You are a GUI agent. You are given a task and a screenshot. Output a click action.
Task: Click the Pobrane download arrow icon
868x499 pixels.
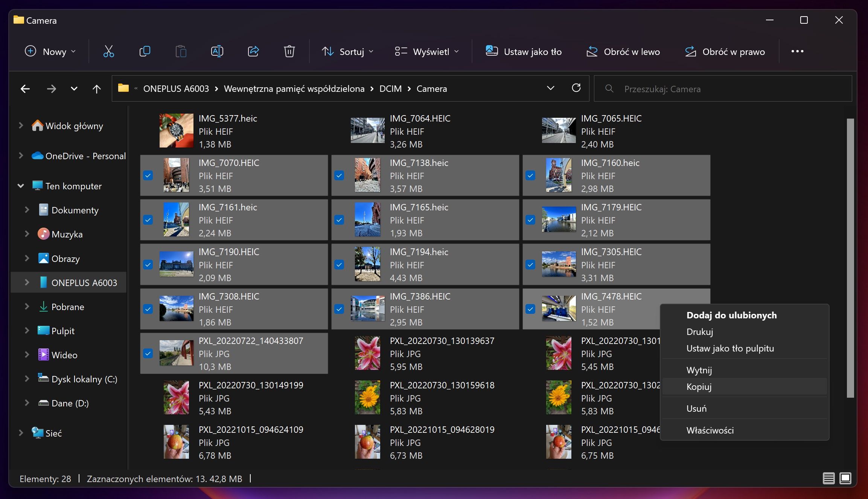point(43,306)
